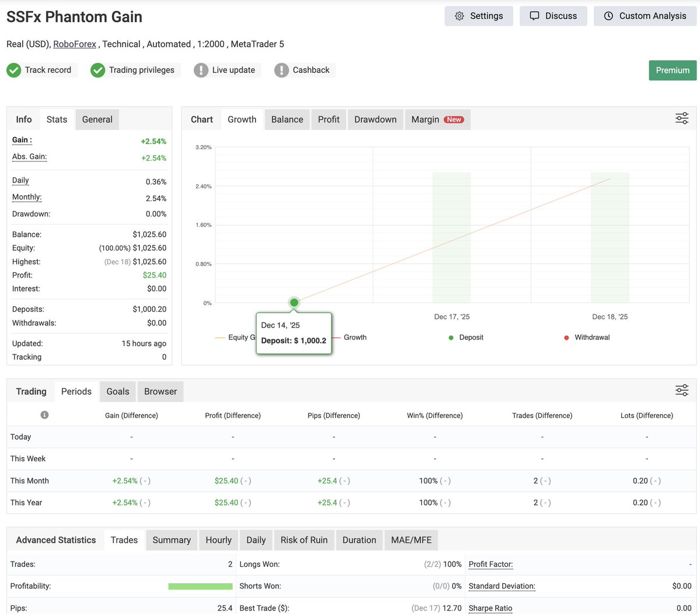Switch to the Periods tab
Image resolution: width=700 pixels, height=614 pixels.
click(76, 392)
